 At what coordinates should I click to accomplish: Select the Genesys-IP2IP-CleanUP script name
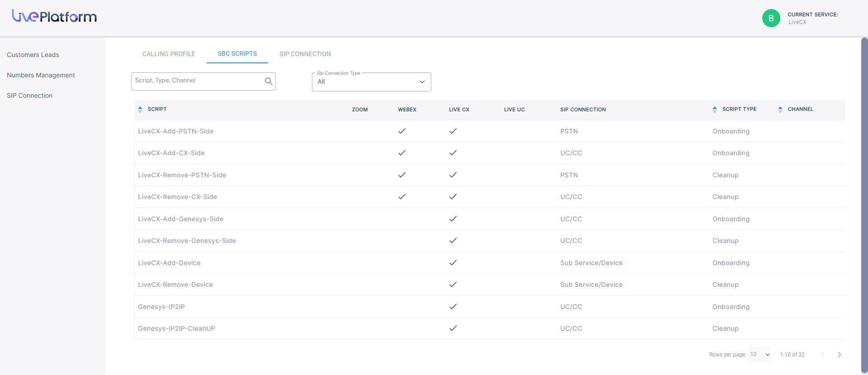coord(177,328)
